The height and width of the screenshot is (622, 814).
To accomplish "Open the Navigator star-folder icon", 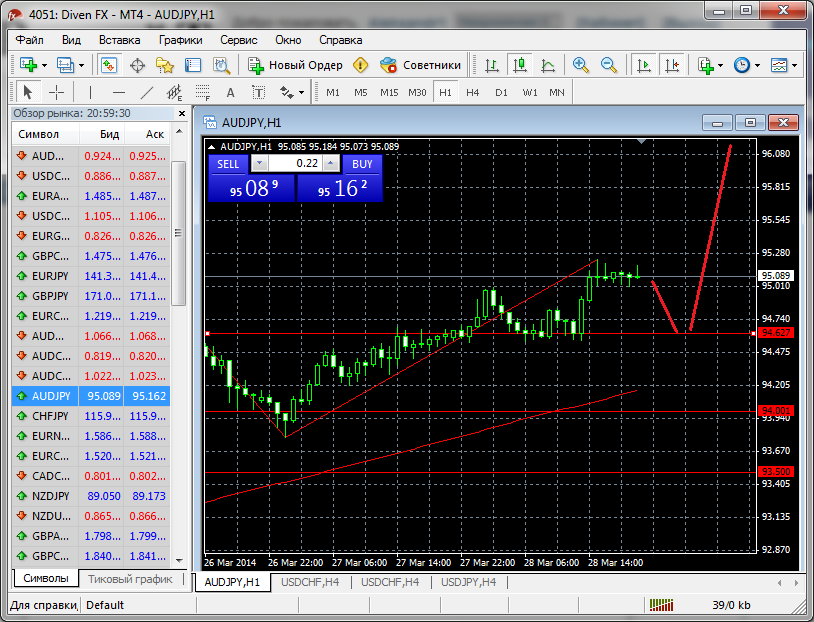I will coord(165,65).
